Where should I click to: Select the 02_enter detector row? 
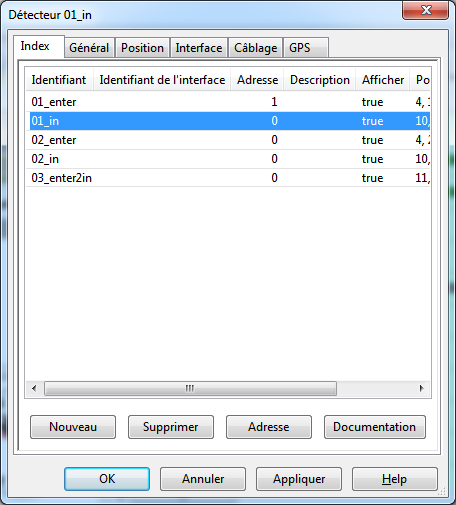tap(228, 140)
